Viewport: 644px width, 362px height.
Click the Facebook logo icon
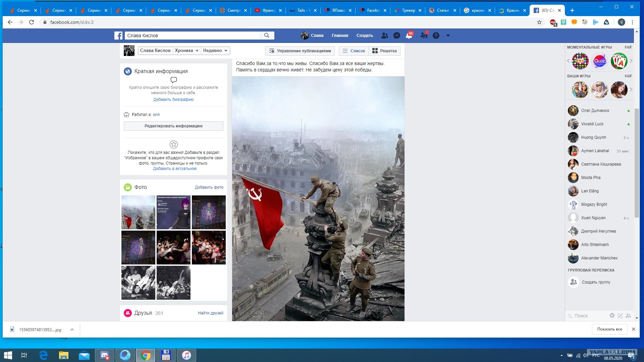tap(118, 36)
